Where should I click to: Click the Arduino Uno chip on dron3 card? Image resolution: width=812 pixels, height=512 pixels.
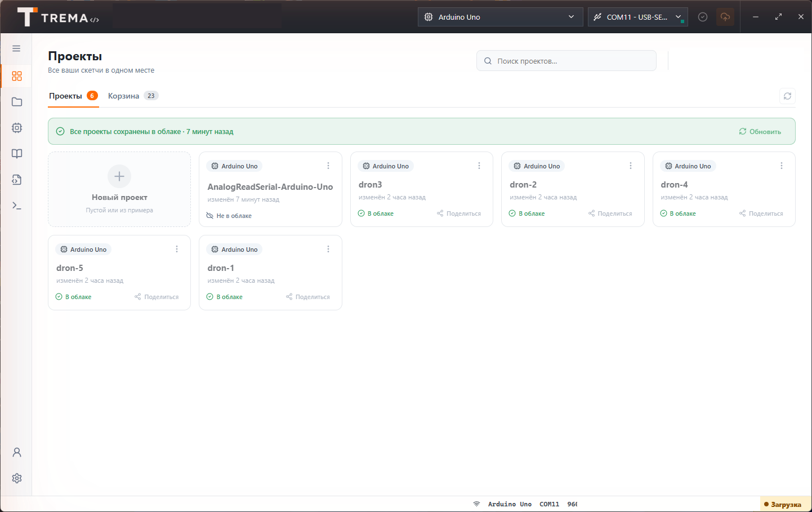(386, 166)
